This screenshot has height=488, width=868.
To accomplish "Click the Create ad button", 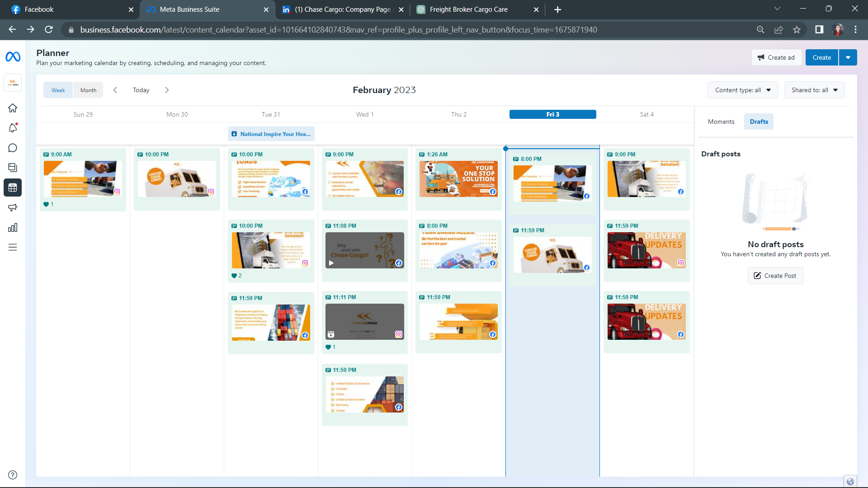I will [x=776, y=57].
